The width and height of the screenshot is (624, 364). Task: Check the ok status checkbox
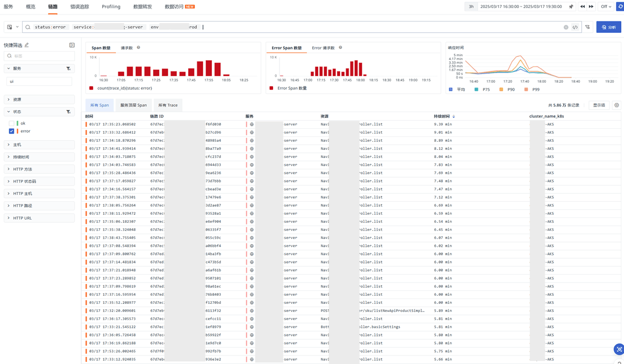point(11,123)
